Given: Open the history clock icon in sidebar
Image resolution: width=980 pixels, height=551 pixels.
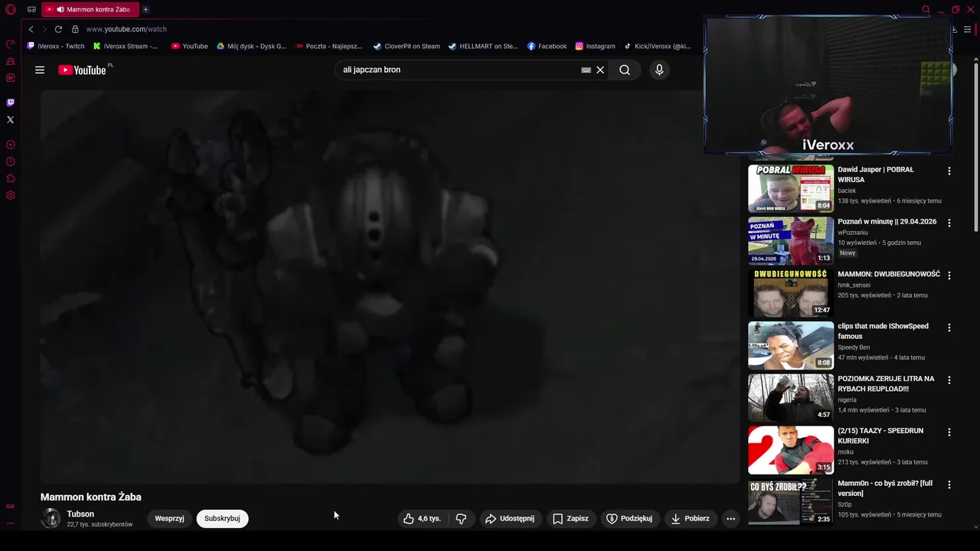Looking at the screenshot, I should click(x=11, y=161).
